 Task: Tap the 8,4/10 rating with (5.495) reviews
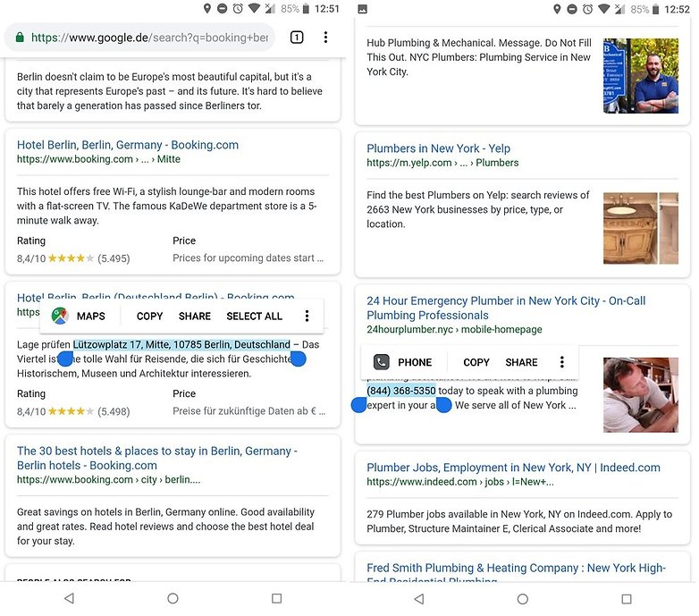pos(73,258)
